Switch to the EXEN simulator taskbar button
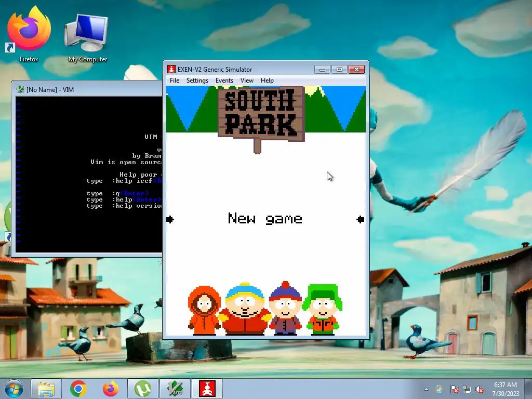This screenshot has width=532, height=399. coord(207,389)
